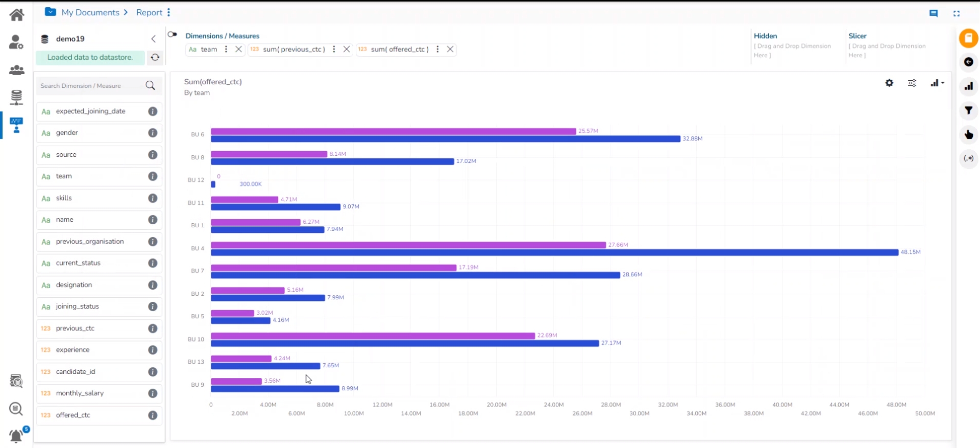
Task: Click the datastore refresh icon
Action: 155,57
